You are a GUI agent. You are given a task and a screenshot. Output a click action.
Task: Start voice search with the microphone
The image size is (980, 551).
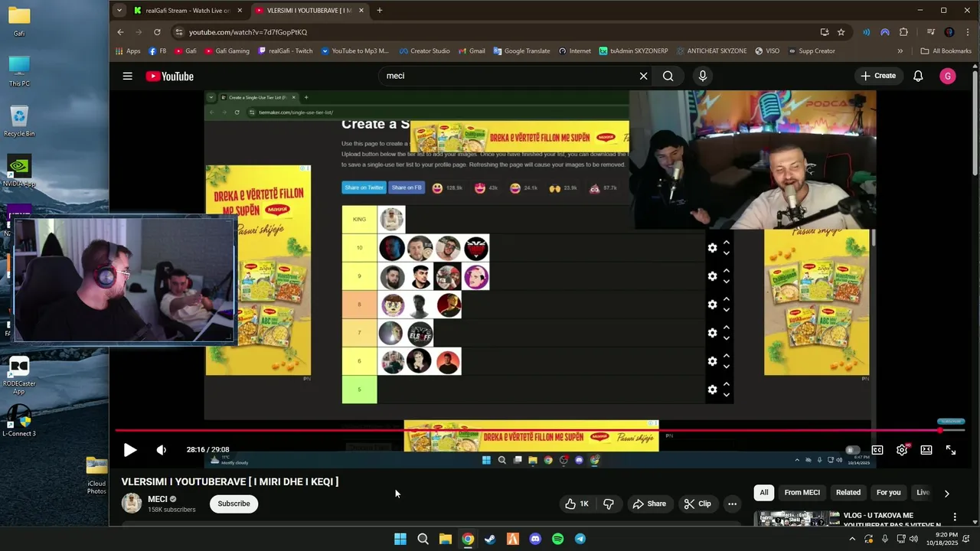[x=703, y=76]
